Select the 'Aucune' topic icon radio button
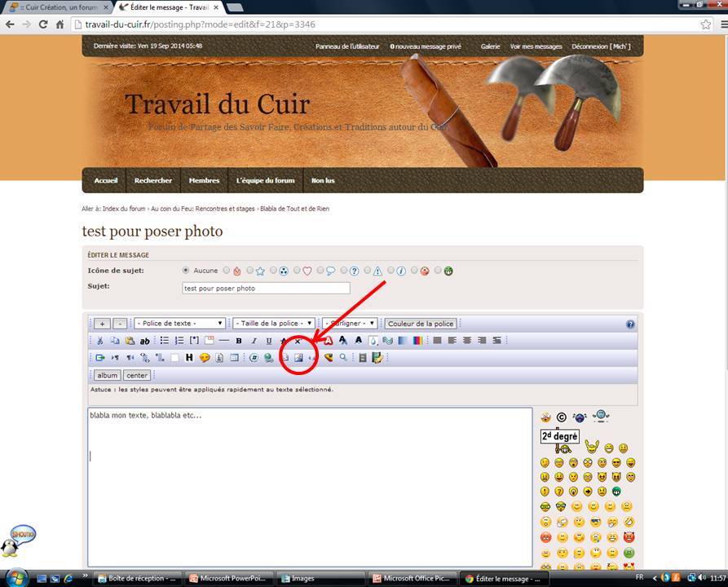This screenshot has height=587, width=728. pyautogui.click(x=186, y=270)
